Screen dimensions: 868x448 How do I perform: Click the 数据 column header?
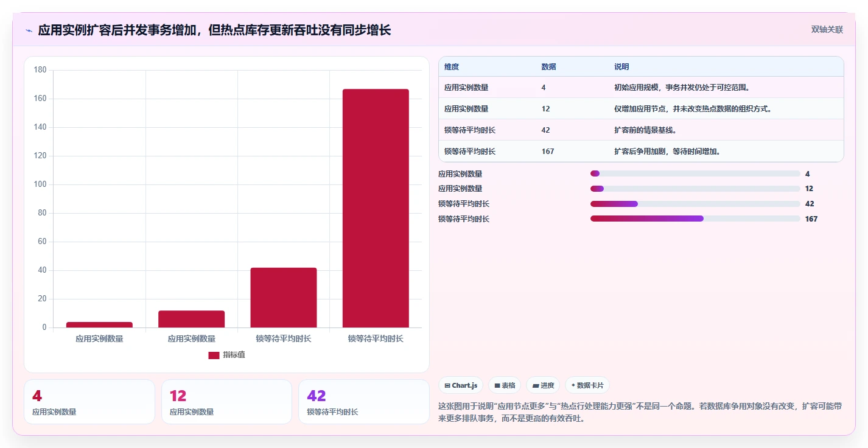point(548,66)
